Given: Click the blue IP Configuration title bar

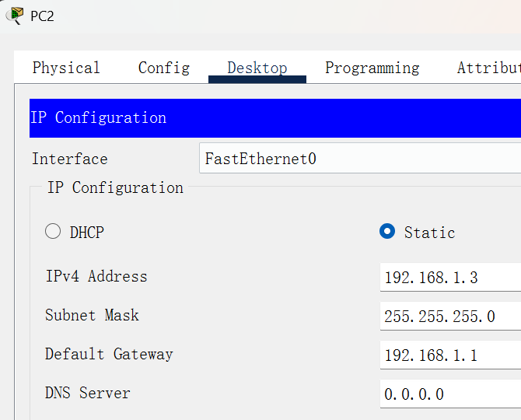Looking at the screenshot, I should (275, 118).
